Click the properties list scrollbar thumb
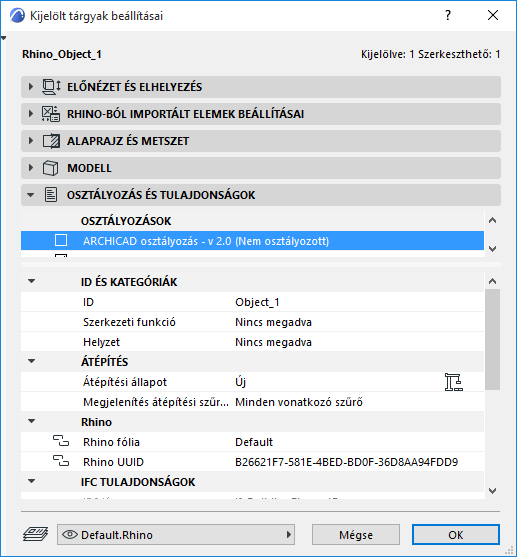Image resolution: width=517 pixels, height=557 pixels. point(492,339)
